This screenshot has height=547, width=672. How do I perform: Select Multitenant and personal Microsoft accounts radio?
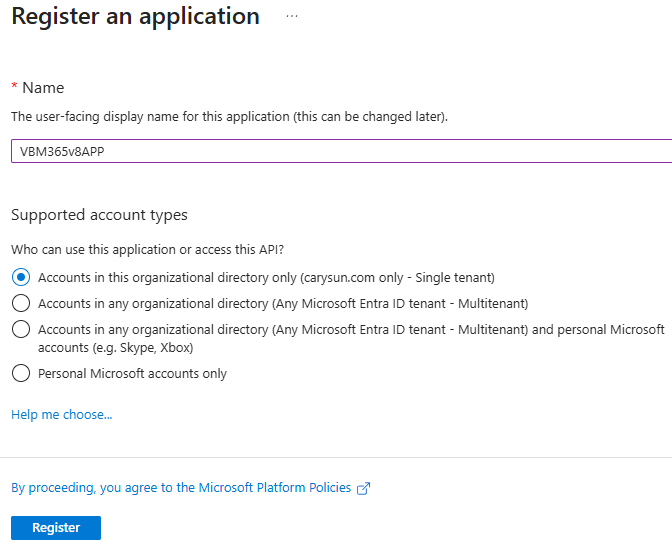[20, 329]
